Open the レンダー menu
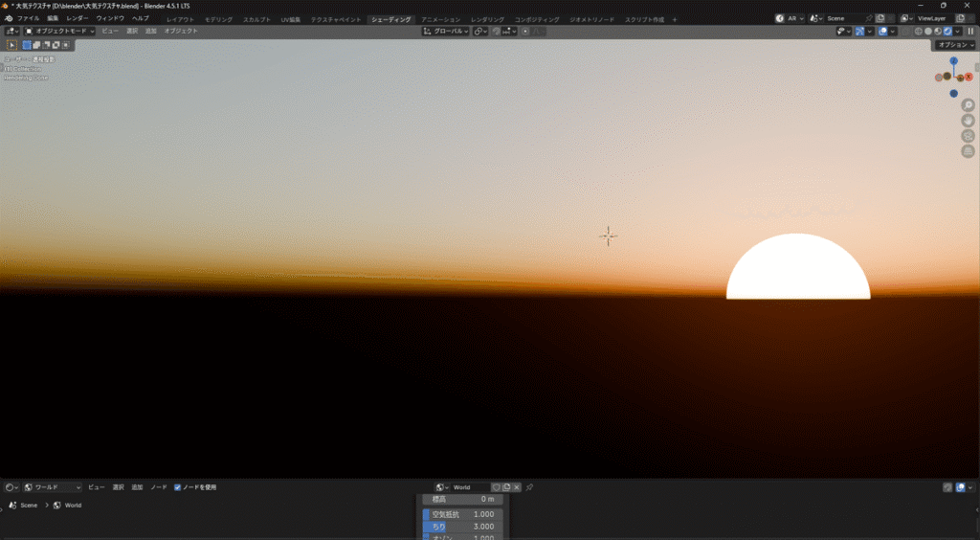Viewport: 980px width, 540px height. 78,19
